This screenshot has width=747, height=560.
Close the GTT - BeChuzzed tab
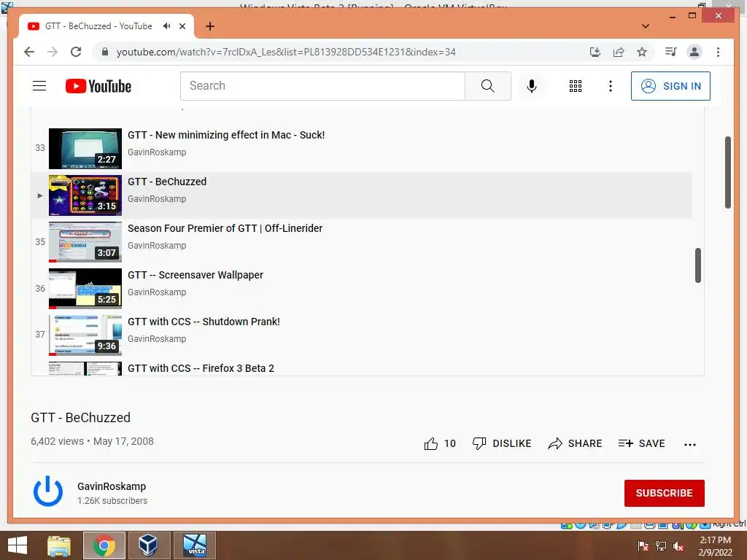tap(182, 26)
